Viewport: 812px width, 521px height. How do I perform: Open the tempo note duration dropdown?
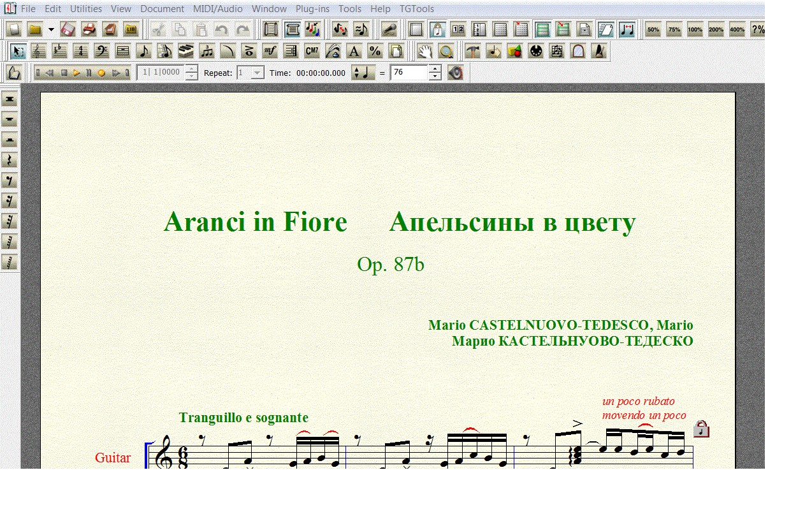pyautogui.click(x=363, y=73)
